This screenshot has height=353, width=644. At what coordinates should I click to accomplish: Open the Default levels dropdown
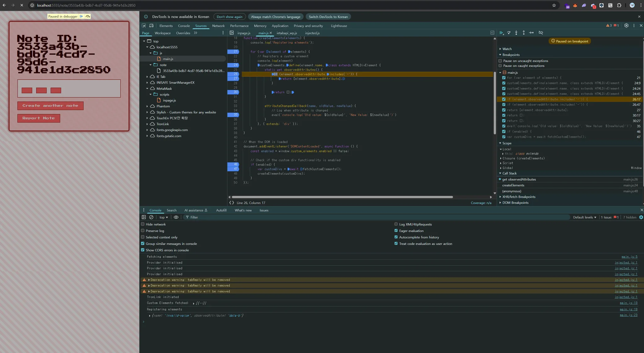point(584,217)
